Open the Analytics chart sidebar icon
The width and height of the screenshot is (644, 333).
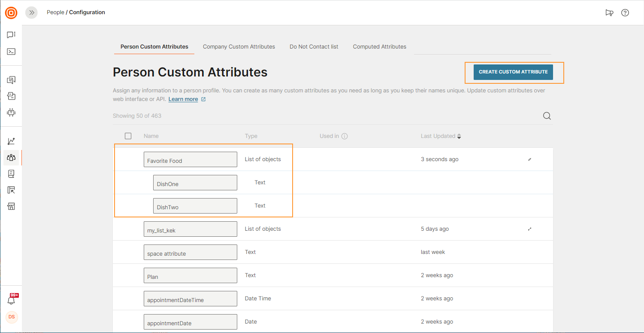pos(11,141)
